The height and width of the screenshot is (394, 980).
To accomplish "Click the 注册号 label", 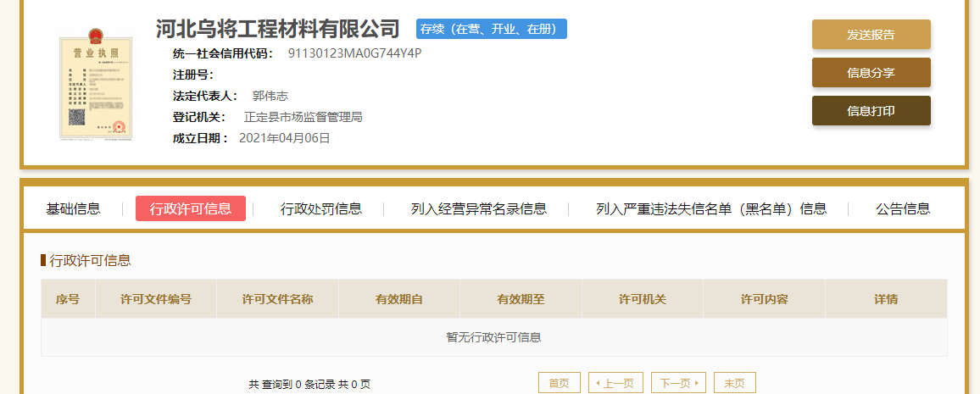I will pos(193,75).
